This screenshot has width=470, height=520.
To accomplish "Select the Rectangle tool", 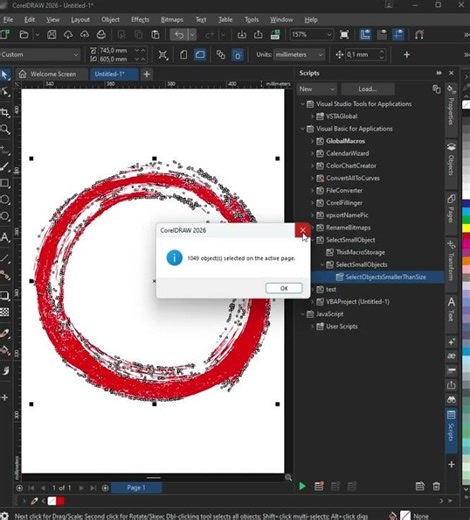I will [5, 183].
